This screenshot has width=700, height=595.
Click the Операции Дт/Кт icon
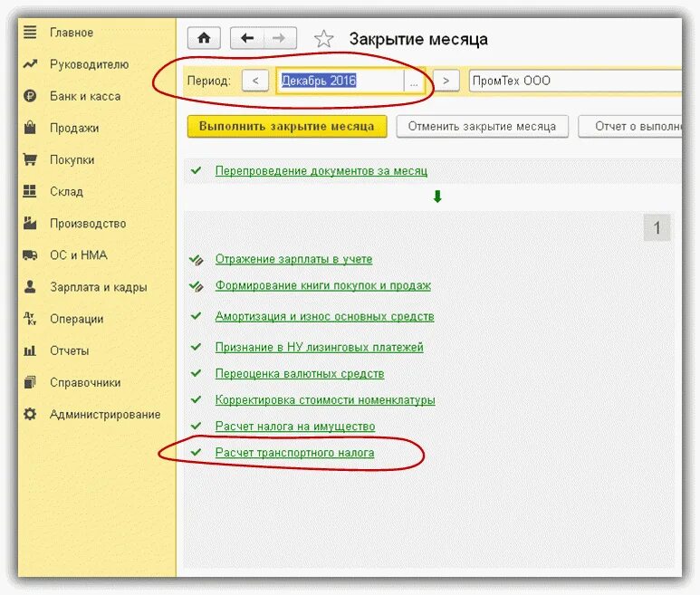30,318
